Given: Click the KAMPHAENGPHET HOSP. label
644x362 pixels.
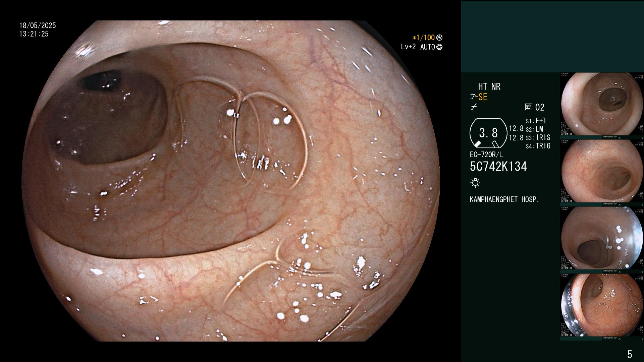Looking at the screenshot, I should 504,199.
